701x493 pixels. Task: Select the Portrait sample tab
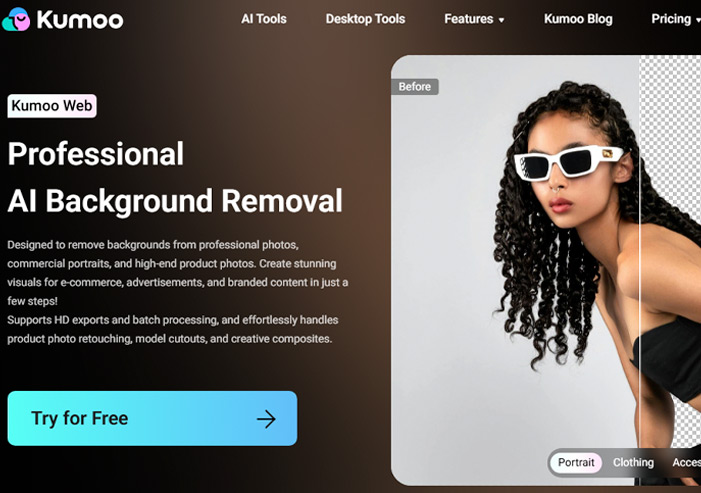click(576, 462)
